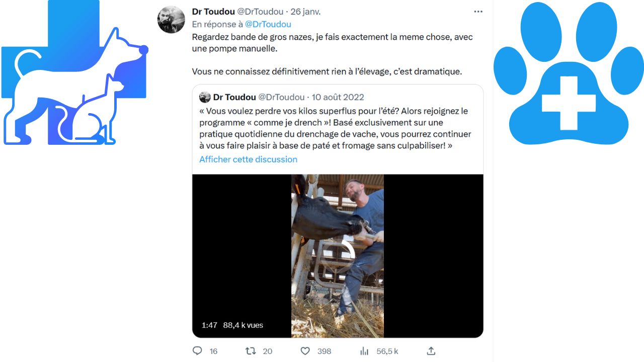View the 398 likes count
The image size is (644, 362).
pos(324,351)
